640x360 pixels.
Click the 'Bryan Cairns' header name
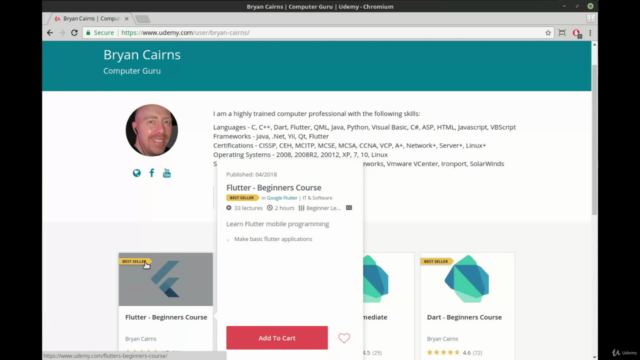click(x=142, y=55)
